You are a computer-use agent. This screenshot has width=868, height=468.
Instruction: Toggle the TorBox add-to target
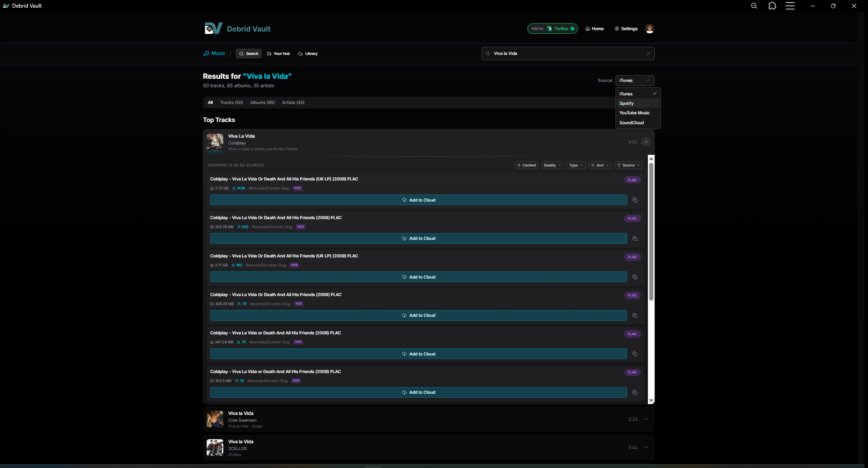click(x=552, y=29)
